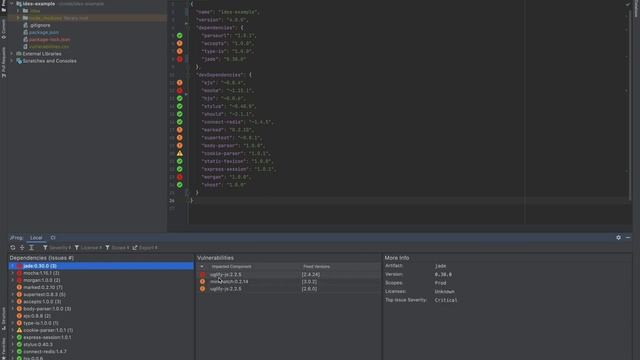Screen dimensions: 640x360
Task: Click the orange gutter icon beside ejs line
Action: [180, 82]
